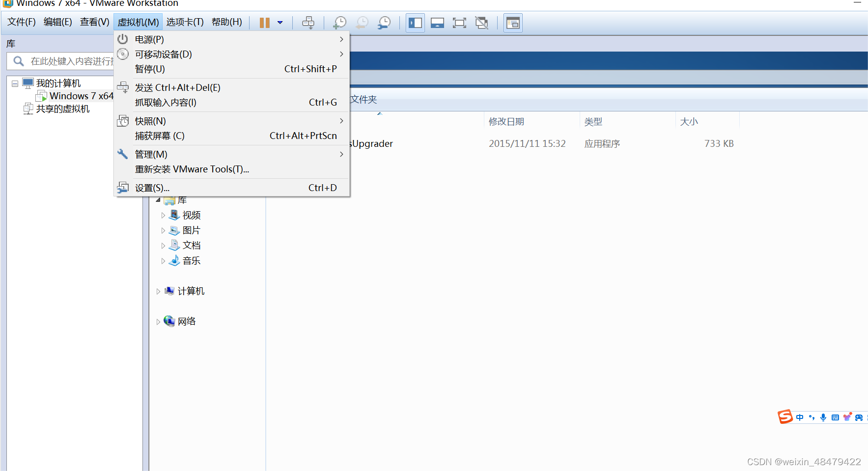
Task: Click the disc icon beside 可移动设备(D)
Action: click(123, 54)
